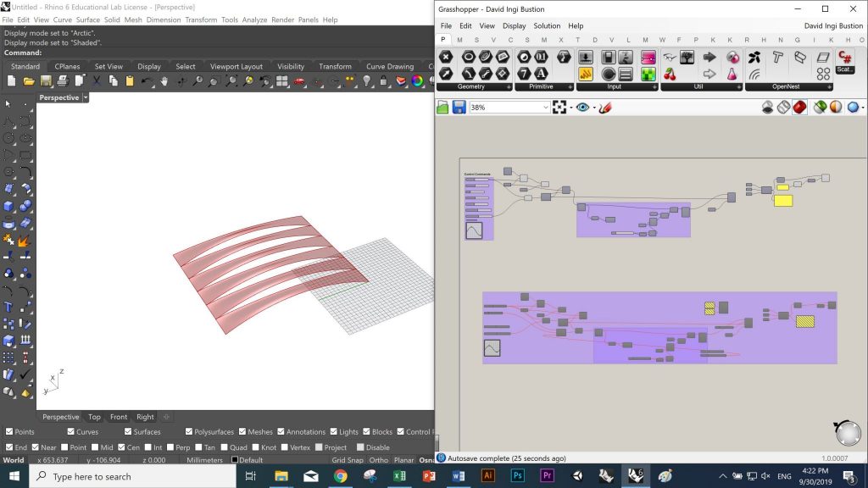Screen dimensions: 868x488
Task: Click the Windows taskbar search box
Action: click(x=127, y=476)
